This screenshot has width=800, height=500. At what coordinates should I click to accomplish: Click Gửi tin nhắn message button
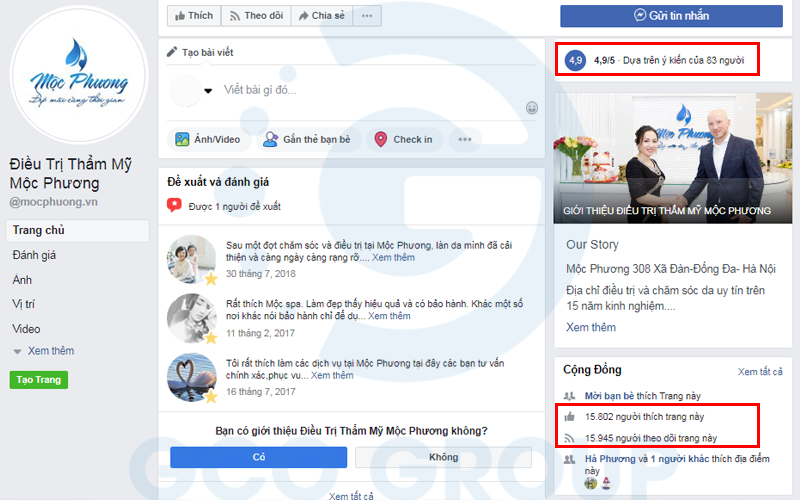click(671, 16)
